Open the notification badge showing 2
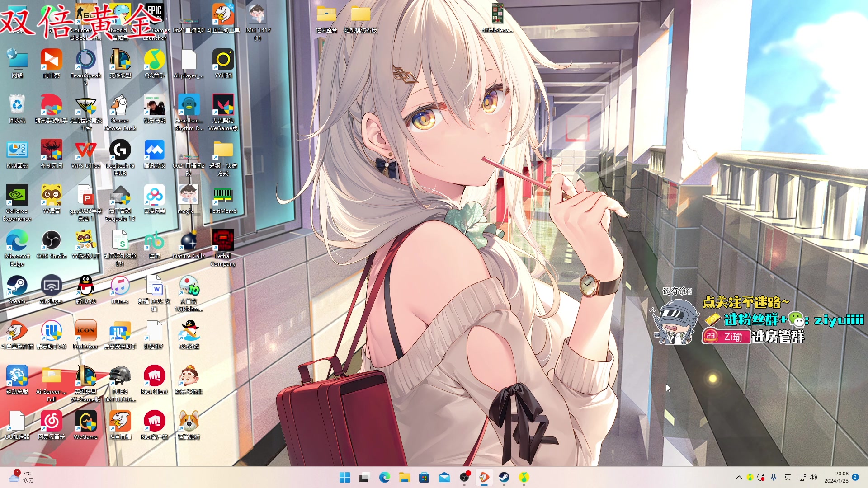 pos(855,477)
